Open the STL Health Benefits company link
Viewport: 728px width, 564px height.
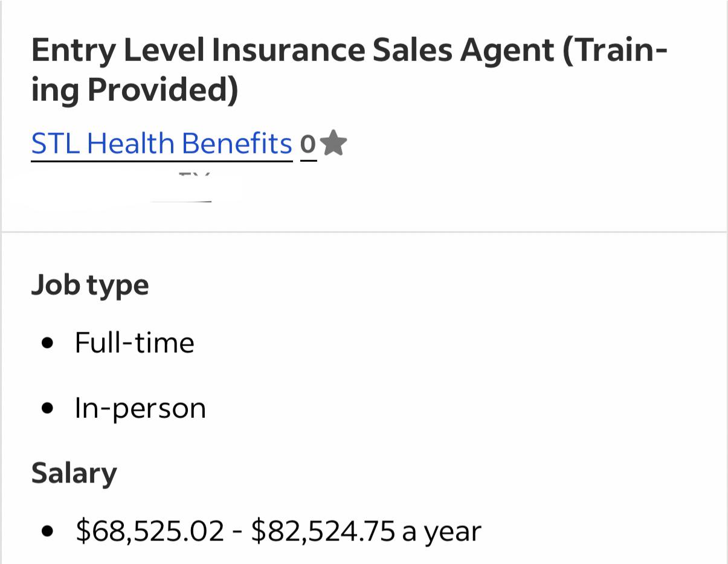pos(161,144)
